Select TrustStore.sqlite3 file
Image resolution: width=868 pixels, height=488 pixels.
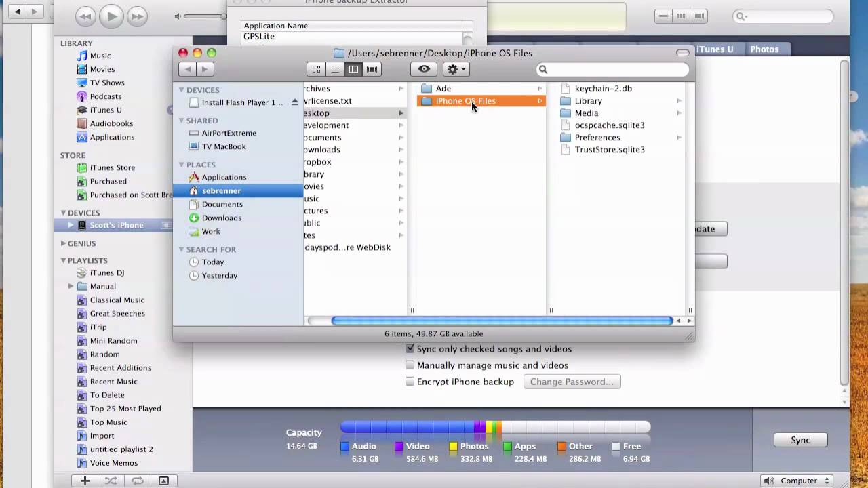609,150
